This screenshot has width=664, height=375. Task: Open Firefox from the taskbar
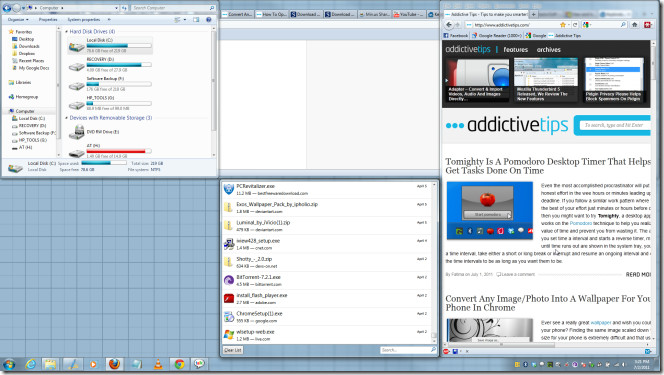click(x=114, y=364)
